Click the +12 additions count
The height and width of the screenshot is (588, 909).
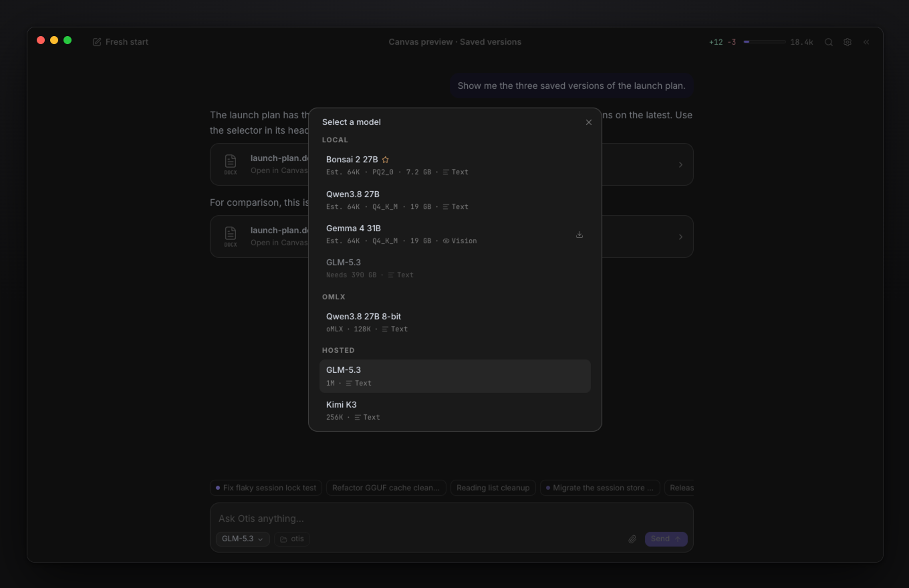(x=716, y=42)
